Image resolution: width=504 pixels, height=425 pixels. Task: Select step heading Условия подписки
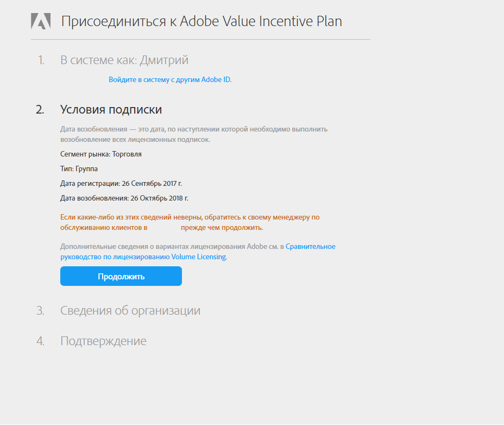[x=111, y=109]
